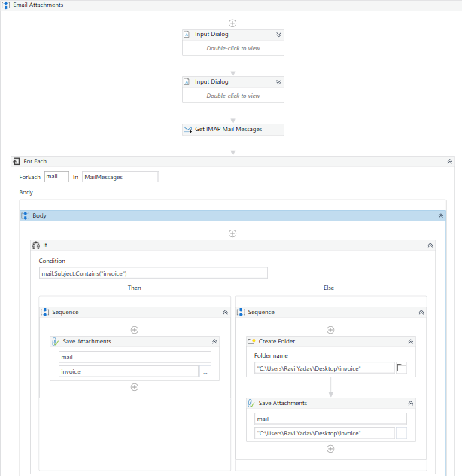Click the plus icon above the If activity
Screen dimensions: 462x476
pyautogui.click(x=233, y=233)
